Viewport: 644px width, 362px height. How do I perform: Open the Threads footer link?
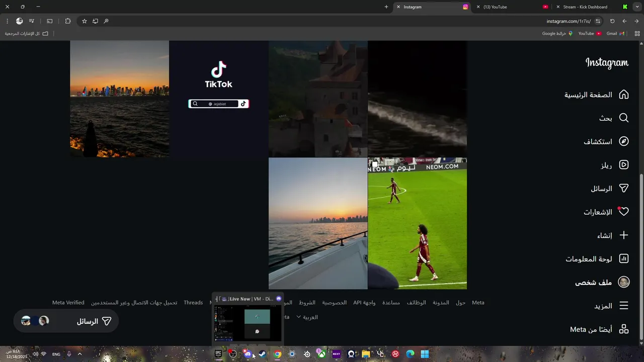pos(193,303)
